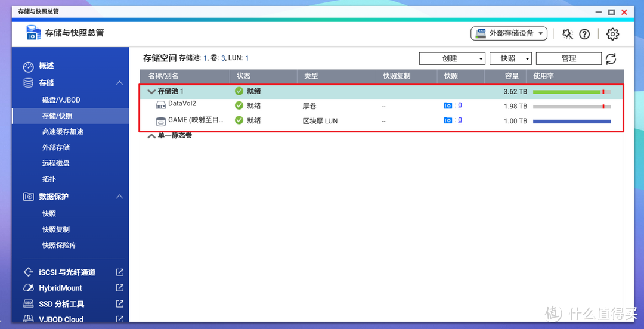
Task: Click the 类型 column header
Action: tap(336, 76)
